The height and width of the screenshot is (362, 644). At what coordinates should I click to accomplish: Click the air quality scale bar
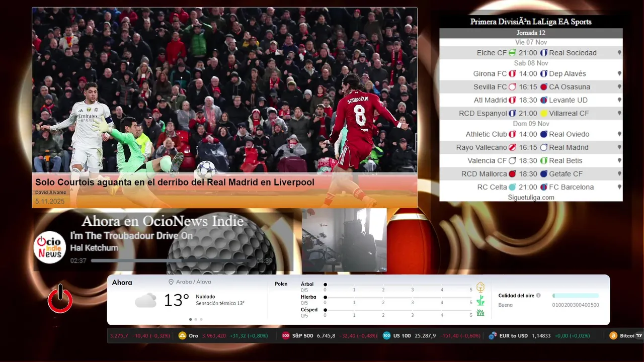click(x=576, y=296)
